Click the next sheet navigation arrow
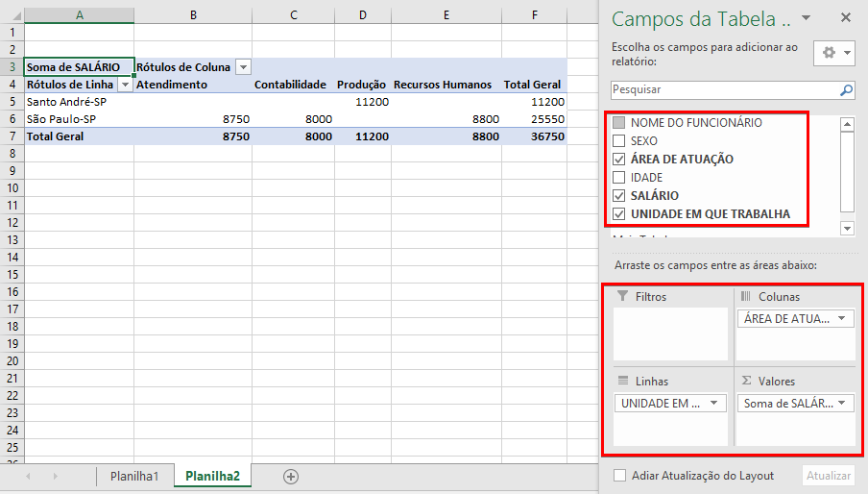Image resolution: width=868 pixels, height=494 pixels. [x=56, y=477]
